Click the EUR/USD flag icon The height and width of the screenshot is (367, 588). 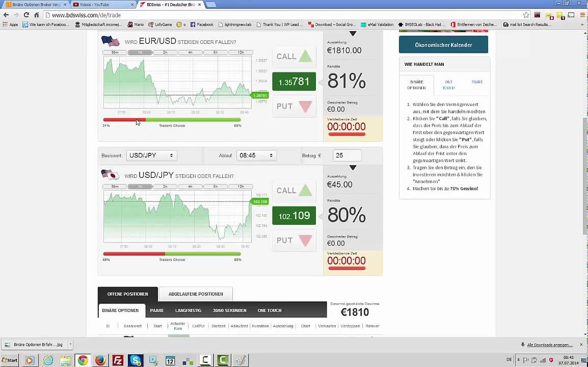[110, 41]
